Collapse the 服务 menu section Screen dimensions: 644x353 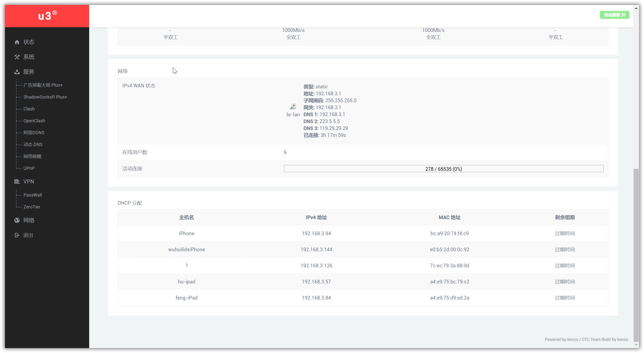29,72
